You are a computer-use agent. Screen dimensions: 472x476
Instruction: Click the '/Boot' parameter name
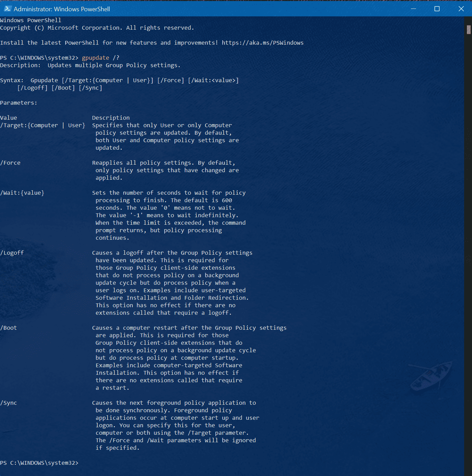tap(9, 328)
